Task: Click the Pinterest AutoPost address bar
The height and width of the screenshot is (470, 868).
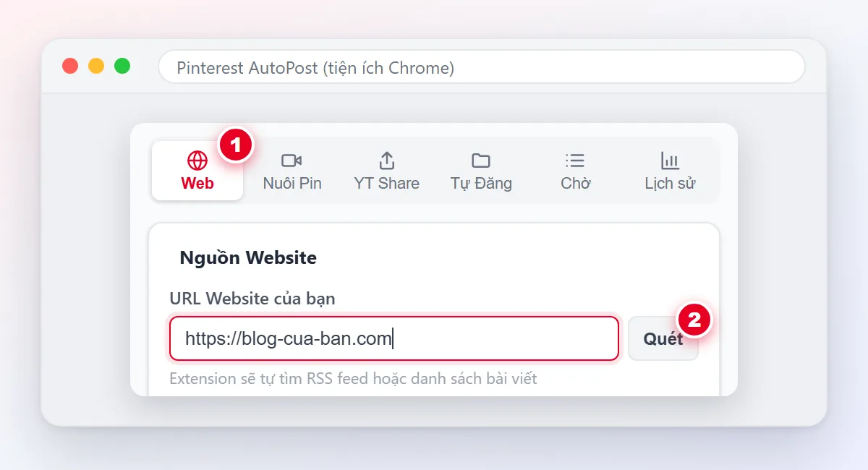Action: tap(482, 67)
